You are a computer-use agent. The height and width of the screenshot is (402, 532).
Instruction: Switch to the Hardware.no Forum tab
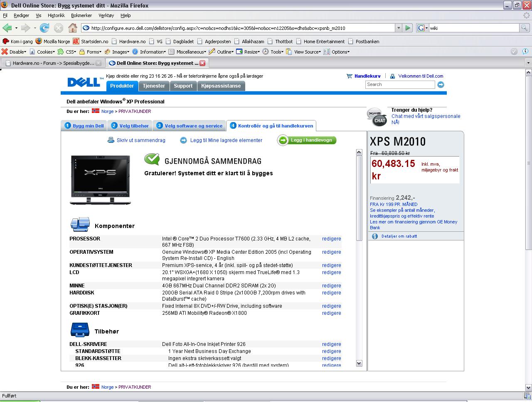pos(52,63)
